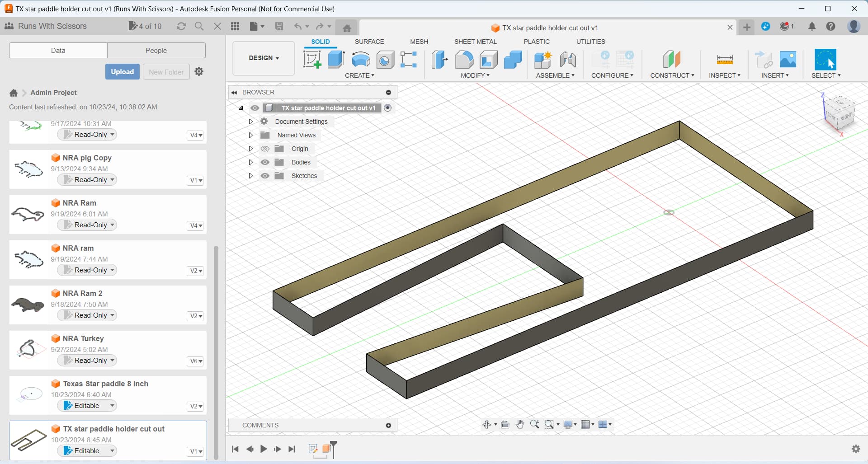Open Runs With Scissors team switcher
Screen dimensions: 868x464
point(46,26)
